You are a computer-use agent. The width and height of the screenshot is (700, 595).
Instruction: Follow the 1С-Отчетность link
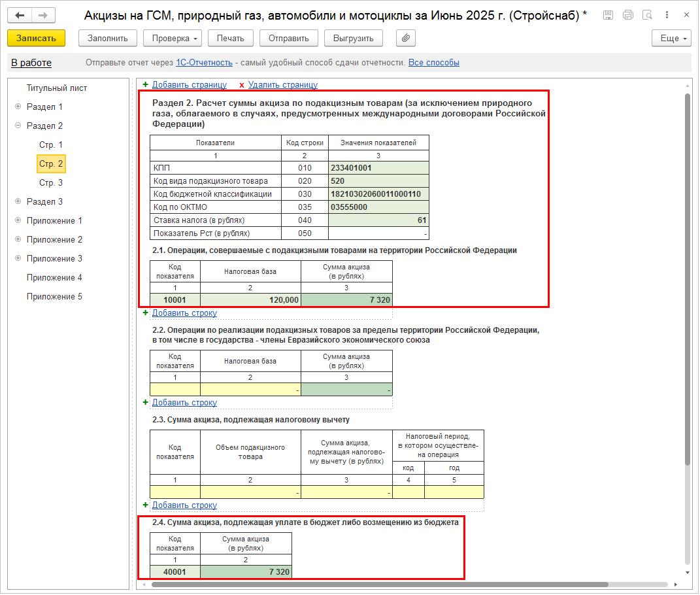click(x=204, y=63)
